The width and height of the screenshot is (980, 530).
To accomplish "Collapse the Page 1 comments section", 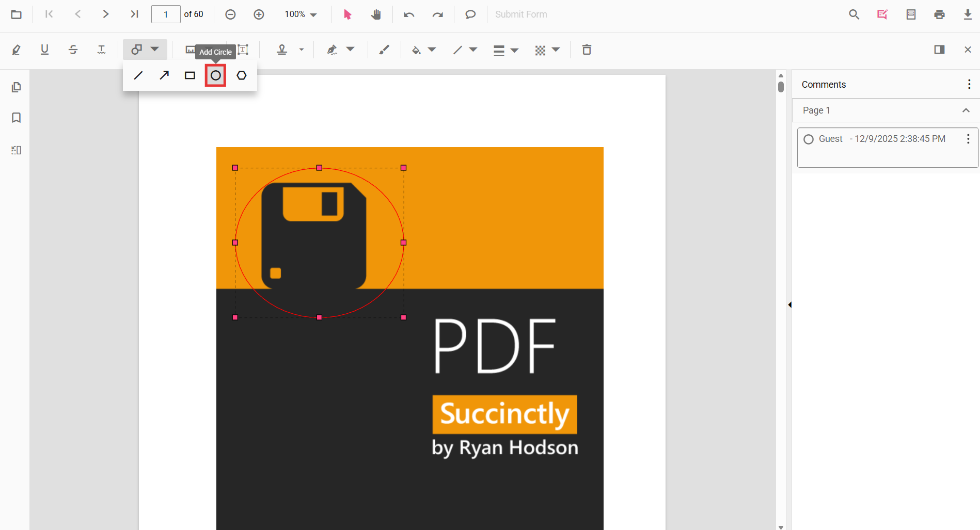I will [x=966, y=110].
